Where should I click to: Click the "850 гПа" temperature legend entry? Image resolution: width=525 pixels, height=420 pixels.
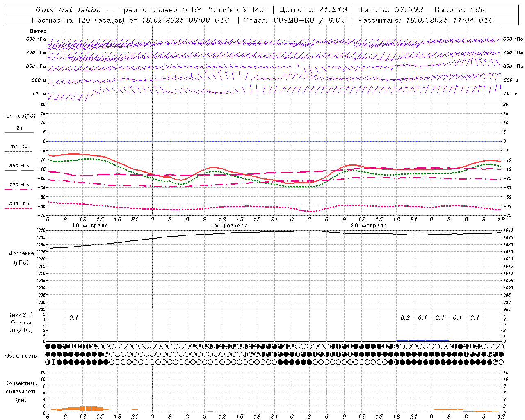point(19,166)
